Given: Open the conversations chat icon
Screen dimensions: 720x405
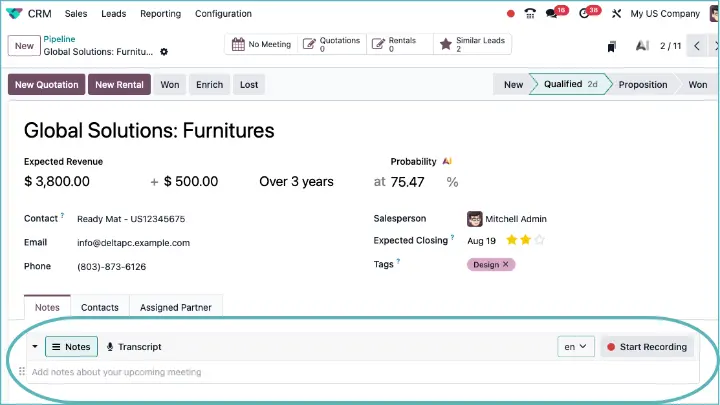Looking at the screenshot, I should tap(551, 14).
